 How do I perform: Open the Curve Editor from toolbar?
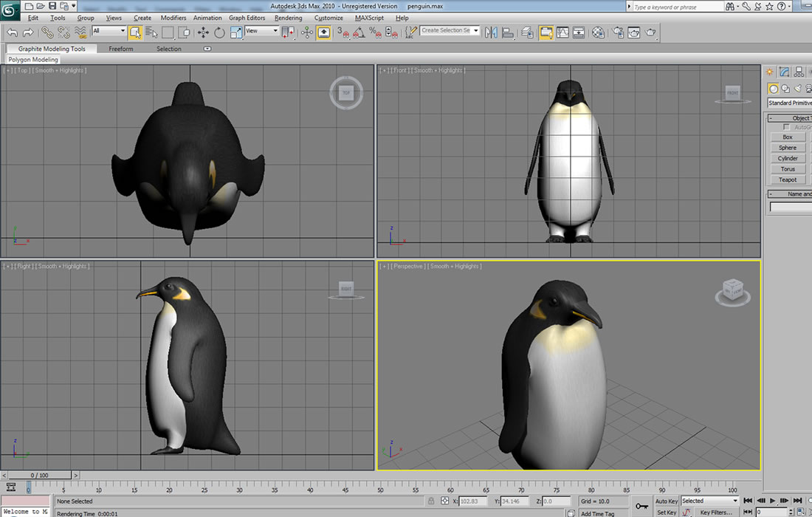pyautogui.click(x=562, y=32)
